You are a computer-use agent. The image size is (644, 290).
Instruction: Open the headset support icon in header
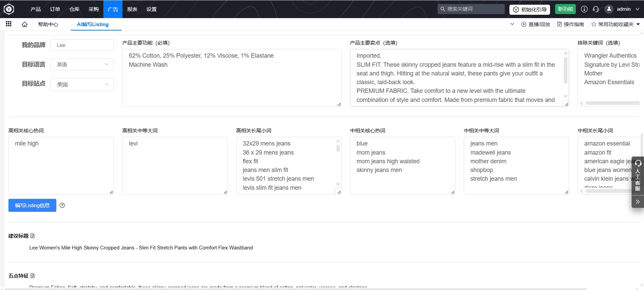pyautogui.click(x=596, y=9)
